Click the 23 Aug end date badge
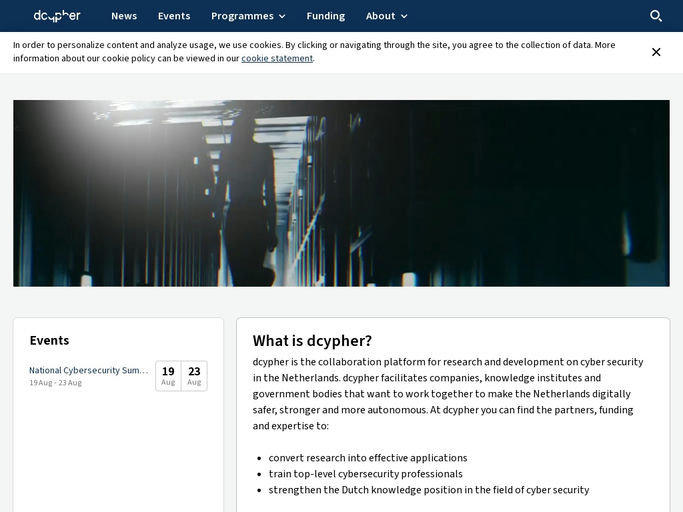683x512 pixels. 194,376
